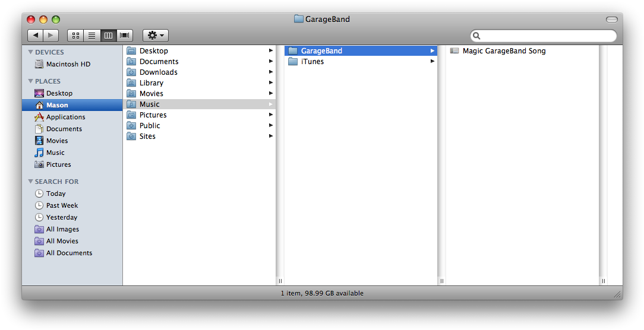Open Pictures in sidebar
This screenshot has height=330, width=644.
[72, 164]
